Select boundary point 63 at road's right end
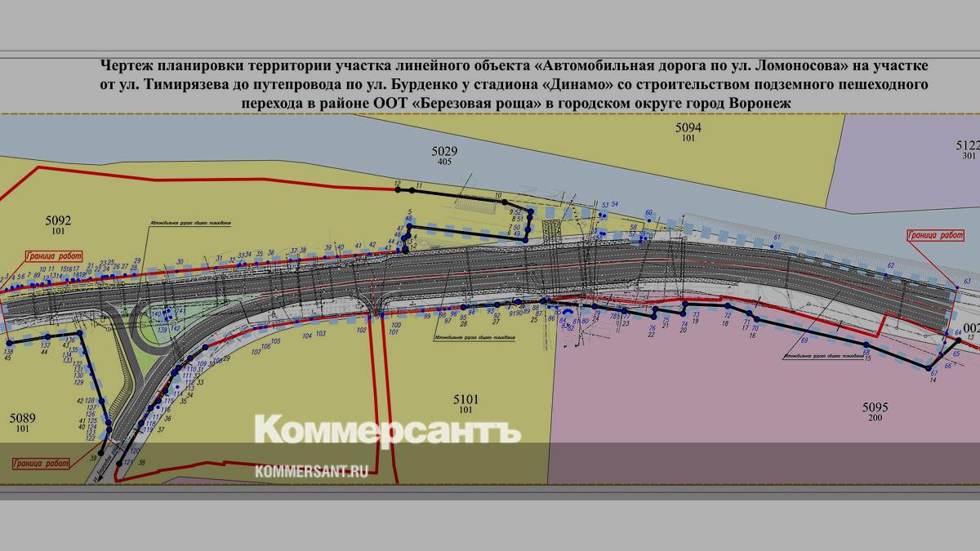The height and width of the screenshot is (551, 980). (956, 287)
